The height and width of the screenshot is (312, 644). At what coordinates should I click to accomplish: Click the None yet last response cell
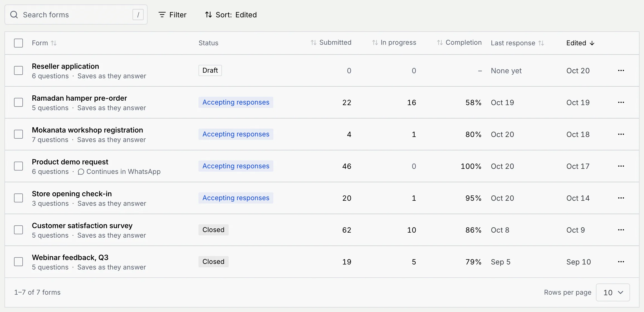[506, 71]
